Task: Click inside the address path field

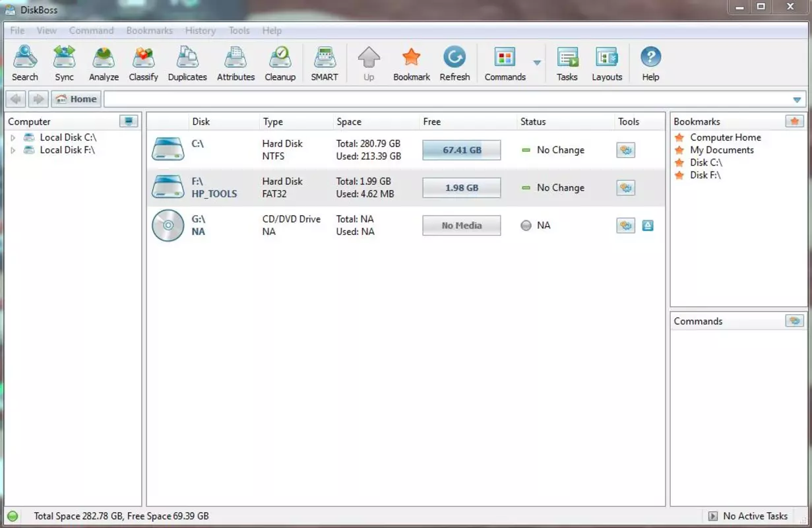Action: tap(447, 99)
